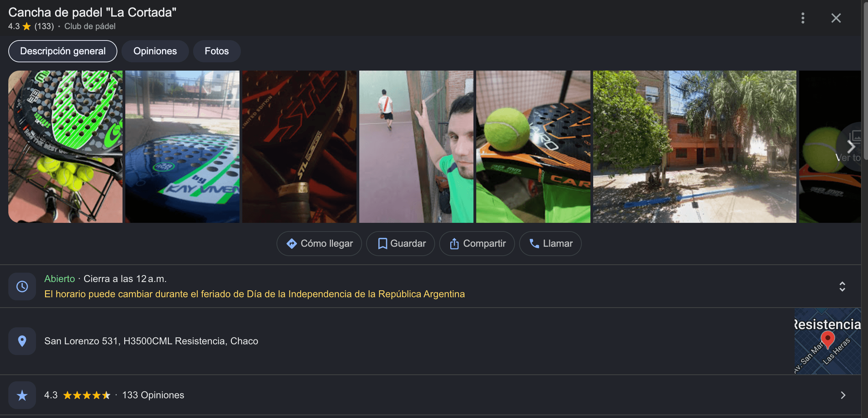
Task: Click the location pin address icon
Action: (x=22, y=341)
